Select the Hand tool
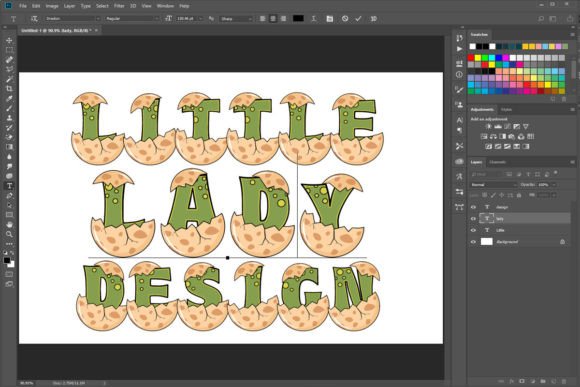The height and width of the screenshot is (387, 580). pyautogui.click(x=9, y=225)
